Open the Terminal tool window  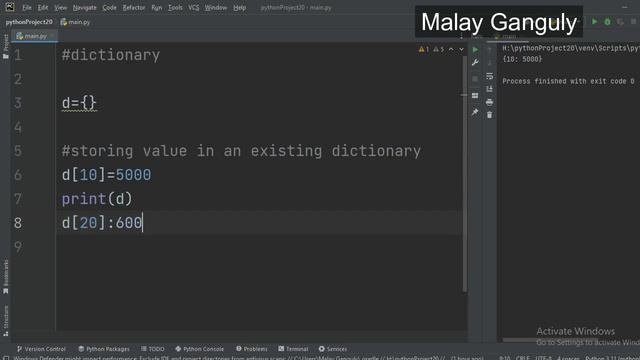[x=293, y=349]
